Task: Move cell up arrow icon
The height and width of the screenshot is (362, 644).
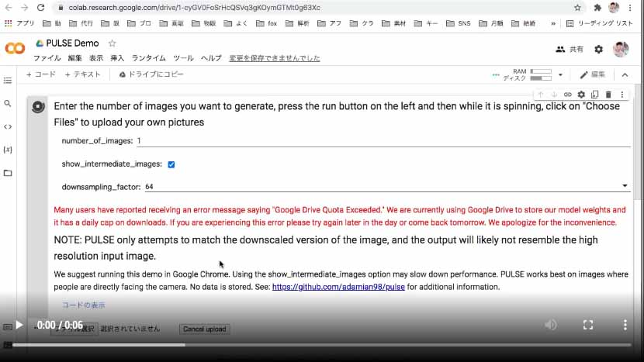Action: coord(541,95)
